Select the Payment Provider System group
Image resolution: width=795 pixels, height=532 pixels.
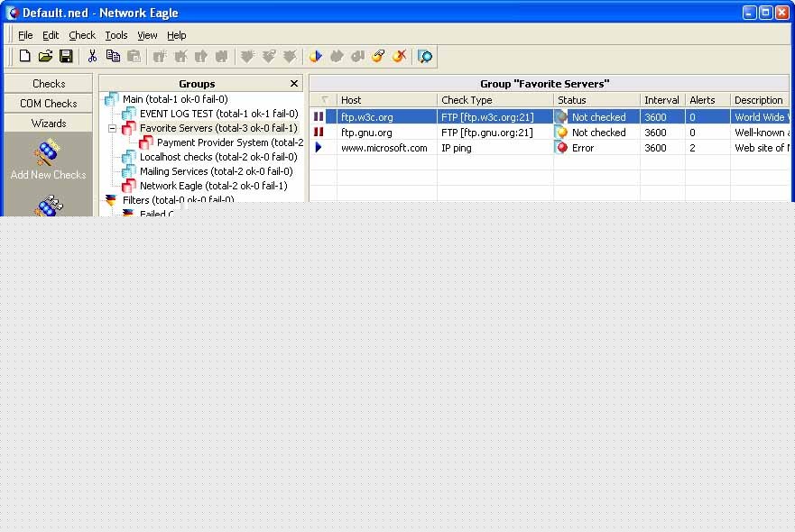(230, 142)
